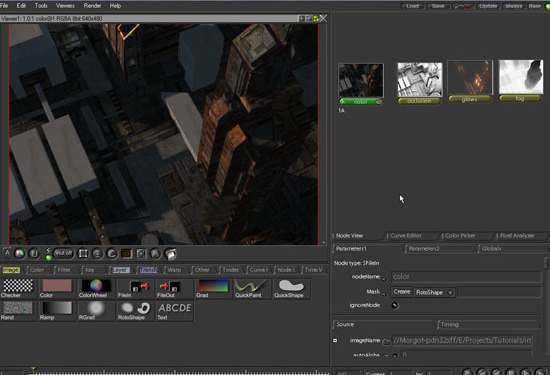Switch to the Parameters2 tab

pyautogui.click(x=424, y=249)
